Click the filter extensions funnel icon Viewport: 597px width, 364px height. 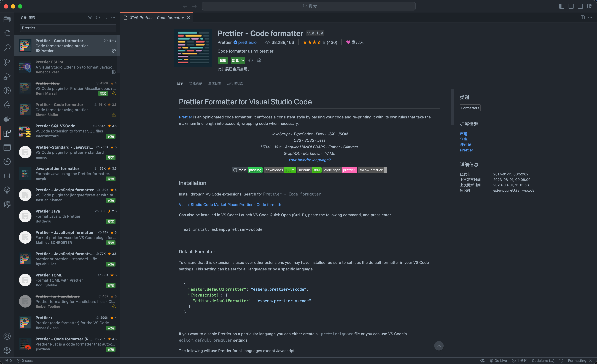click(x=90, y=17)
